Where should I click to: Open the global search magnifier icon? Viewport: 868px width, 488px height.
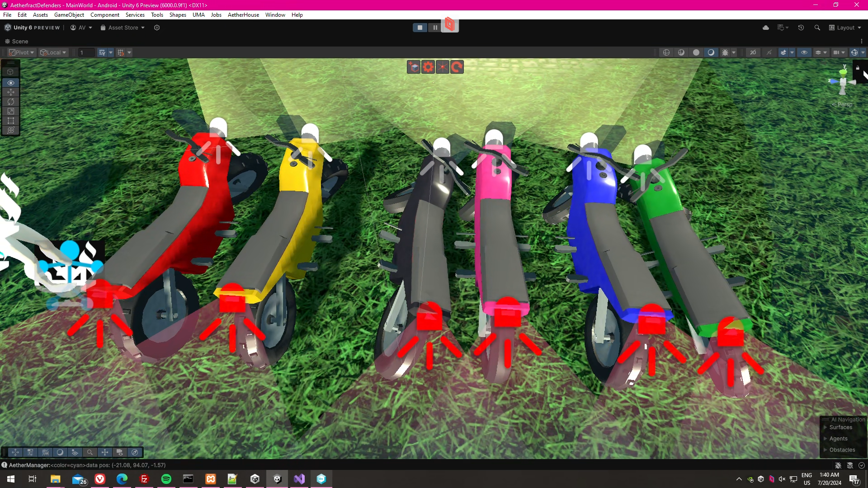click(x=817, y=28)
